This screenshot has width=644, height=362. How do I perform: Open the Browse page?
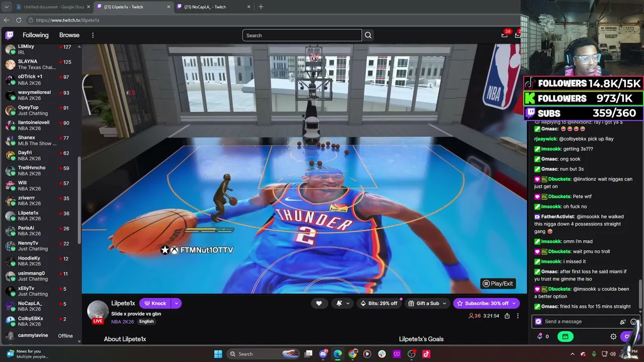[69, 35]
